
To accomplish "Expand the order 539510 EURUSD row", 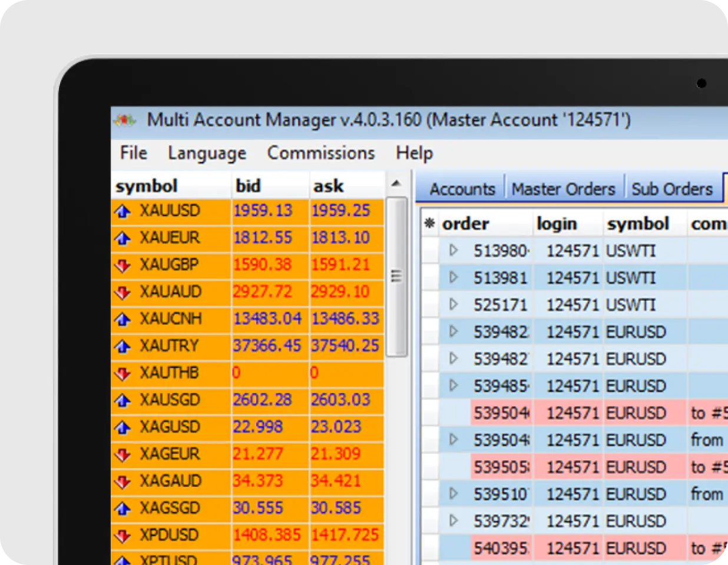I will 453,494.
